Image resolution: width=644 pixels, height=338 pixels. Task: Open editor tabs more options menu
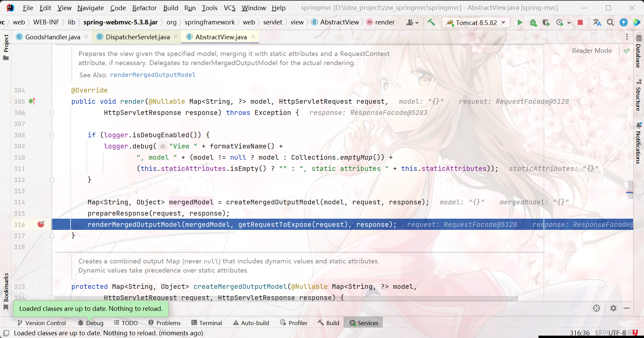627,37
